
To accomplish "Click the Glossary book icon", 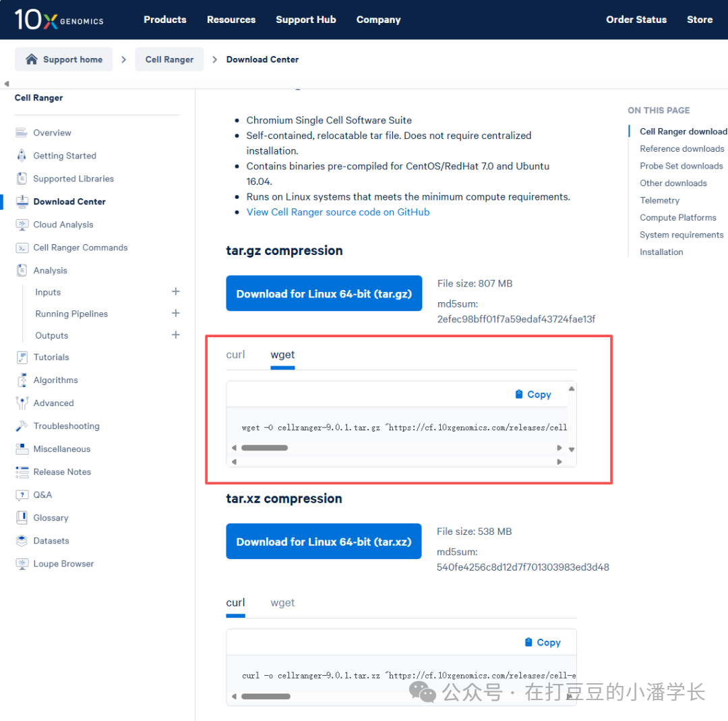I will click(x=22, y=517).
